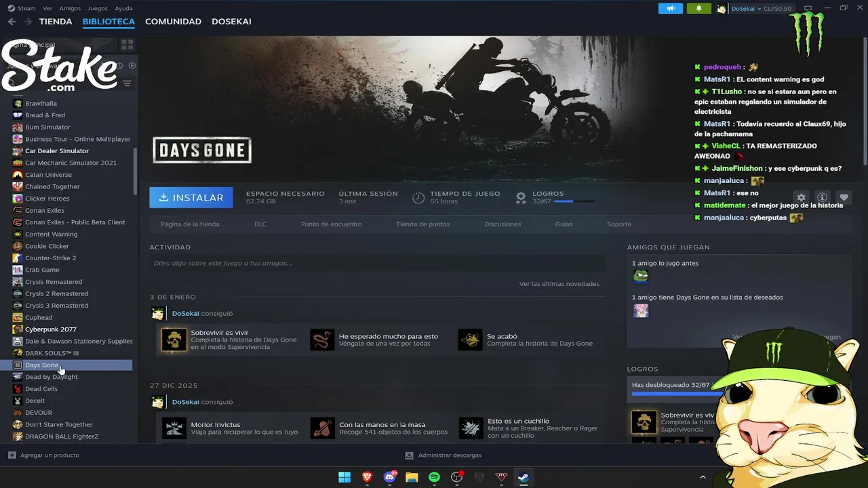This screenshot has height=488, width=868.
Task: Click the Con las manos en la masa achievement icon
Action: (322, 428)
